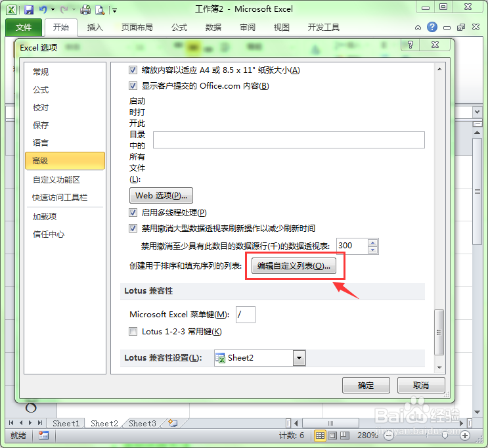Image resolution: width=488 pixels, height=448 pixels.
Task: Click the 300 rows value field
Action: (352, 246)
